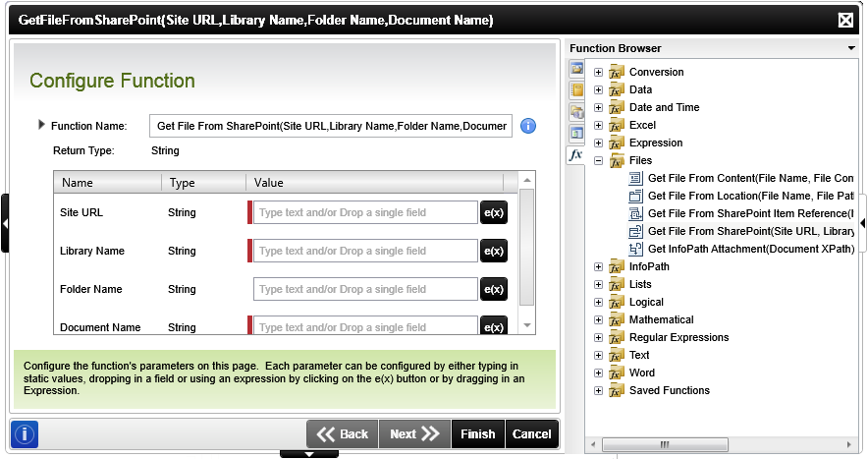Screen dimensions: 868x459
Task: Click the blue info icon beside Function Name
Action: (528, 126)
